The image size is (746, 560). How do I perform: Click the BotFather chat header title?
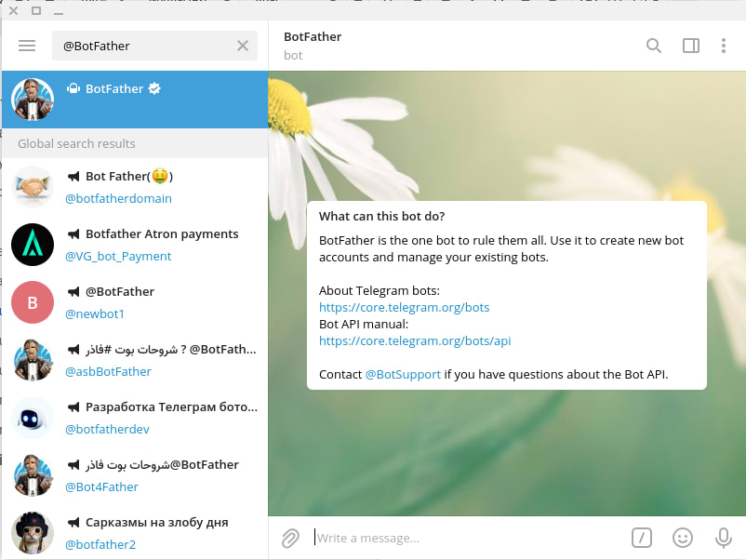[313, 36]
